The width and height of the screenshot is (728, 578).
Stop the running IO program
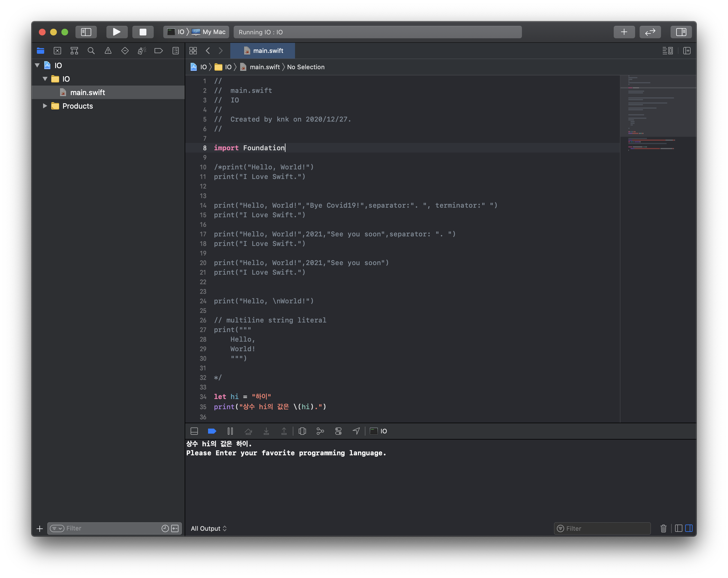coord(143,32)
